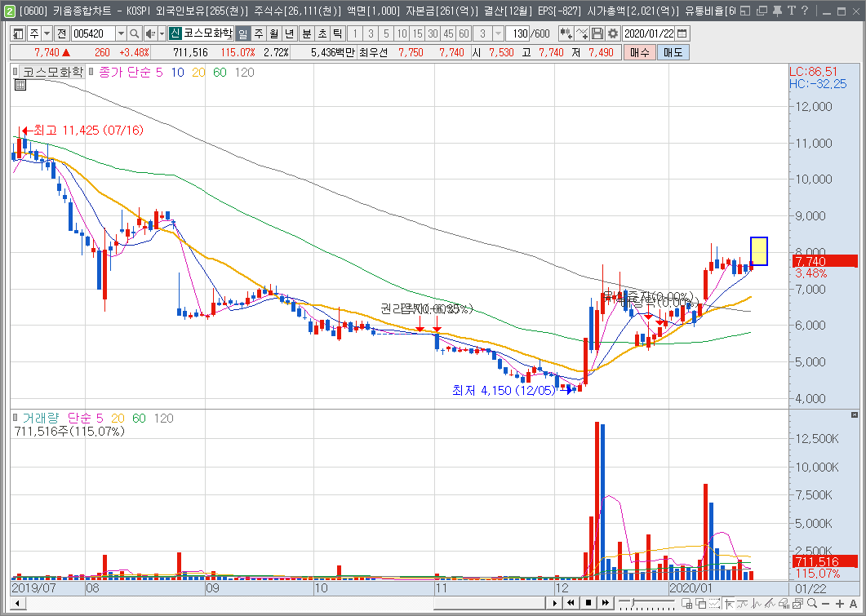This screenshot has height=616, width=866.
Task: Switch to the 주 weekly chart period
Action: pyautogui.click(x=259, y=33)
